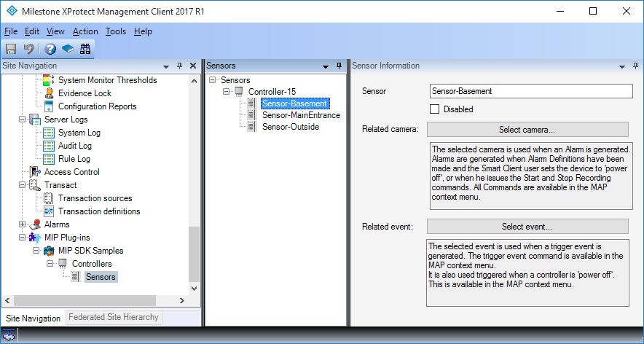Image resolution: width=644 pixels, height=344 pixels.
Task: Click the Sensor name input field
Action: point(531,91)
